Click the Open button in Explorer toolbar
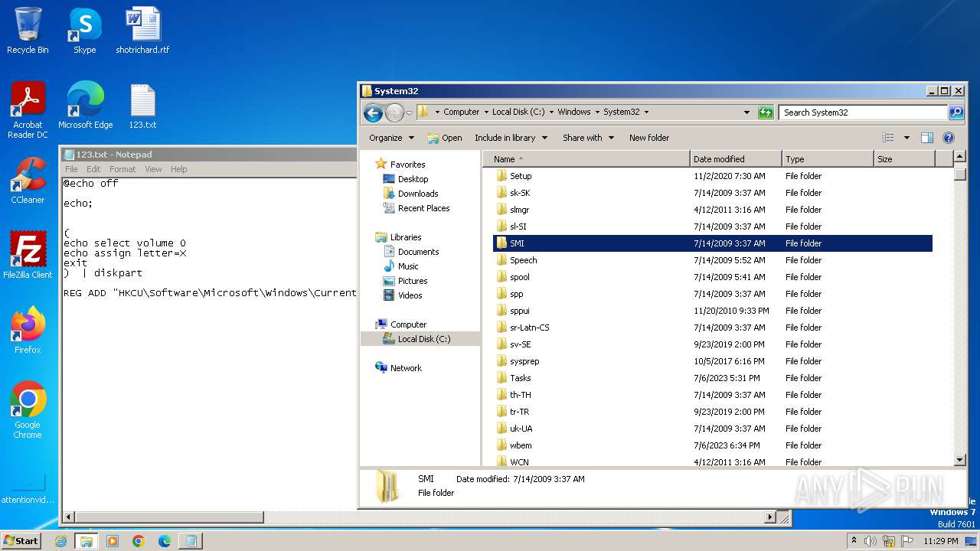The width and height of the screenshot is (980, 551). 445,138
